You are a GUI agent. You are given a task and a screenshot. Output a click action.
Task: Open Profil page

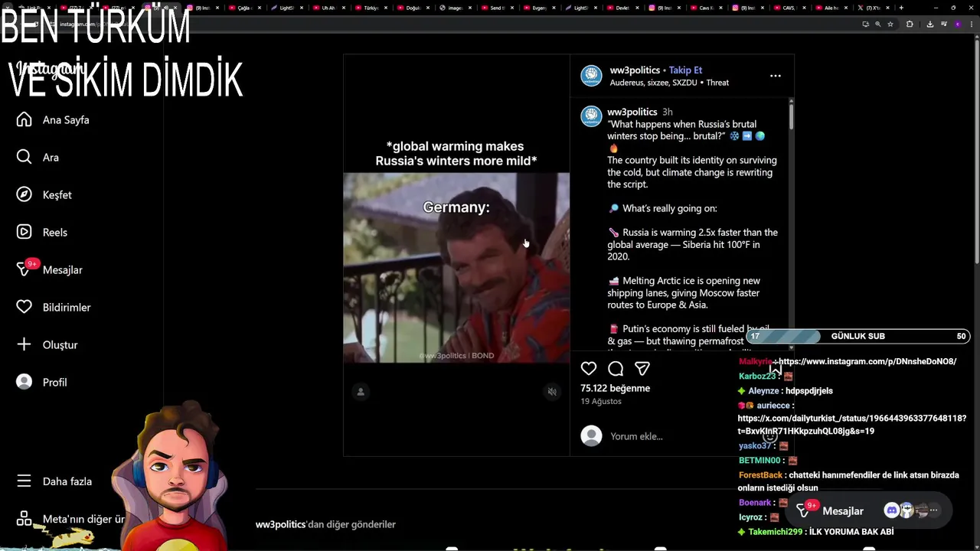41,382
